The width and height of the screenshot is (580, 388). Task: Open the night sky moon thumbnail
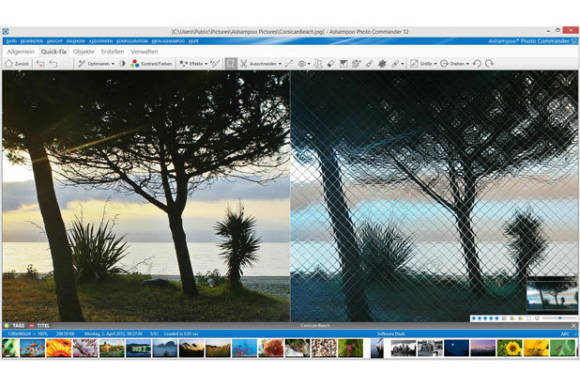pyautogui.click(x=456, y=348)
